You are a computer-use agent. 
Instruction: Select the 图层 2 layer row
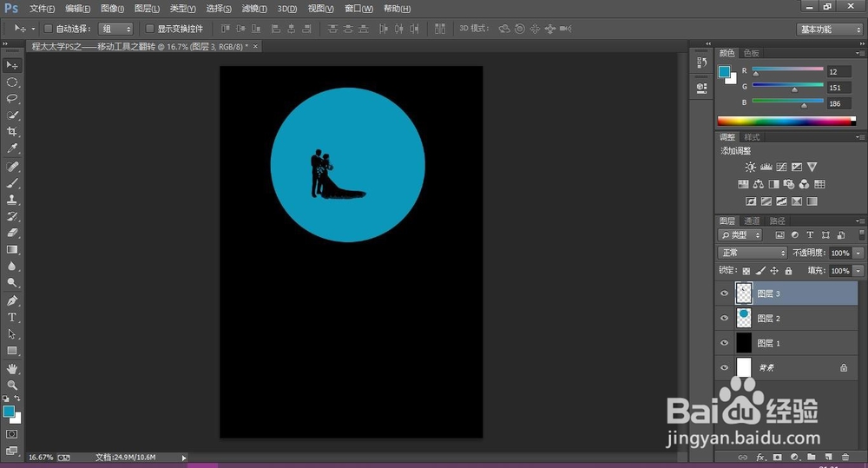click(x=787, y=318)
